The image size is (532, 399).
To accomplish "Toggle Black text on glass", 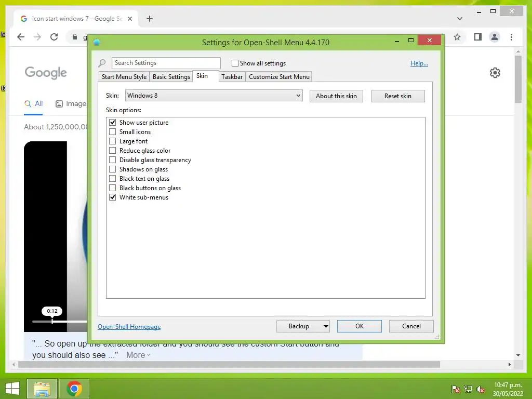I will [112, 179].
